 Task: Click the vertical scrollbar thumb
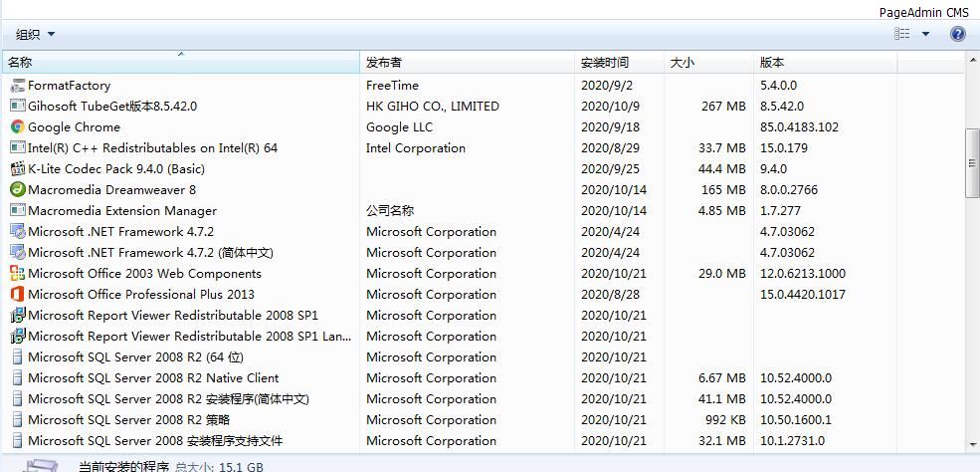(972, 163)
